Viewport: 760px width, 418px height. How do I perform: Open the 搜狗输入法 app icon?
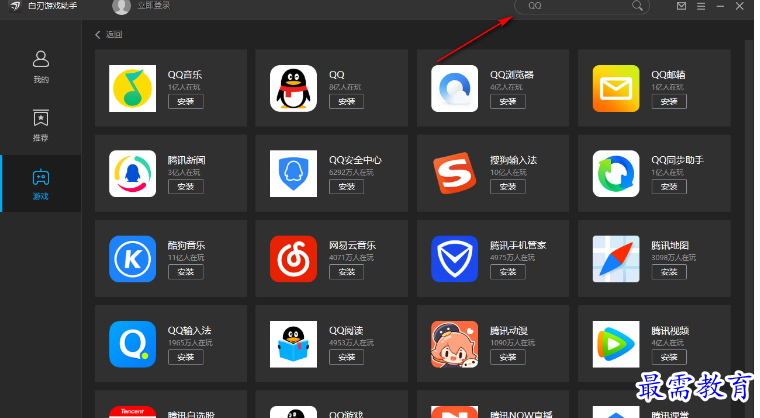tap(455, 174)
